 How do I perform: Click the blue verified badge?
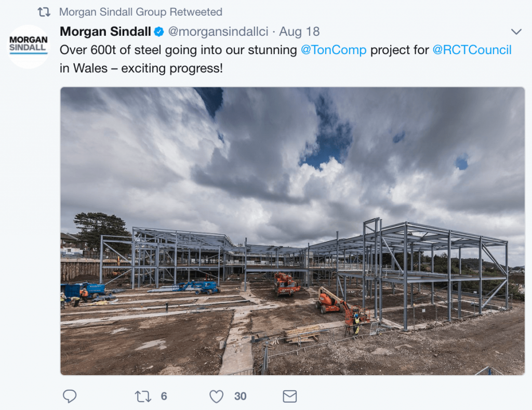[159, 32]
